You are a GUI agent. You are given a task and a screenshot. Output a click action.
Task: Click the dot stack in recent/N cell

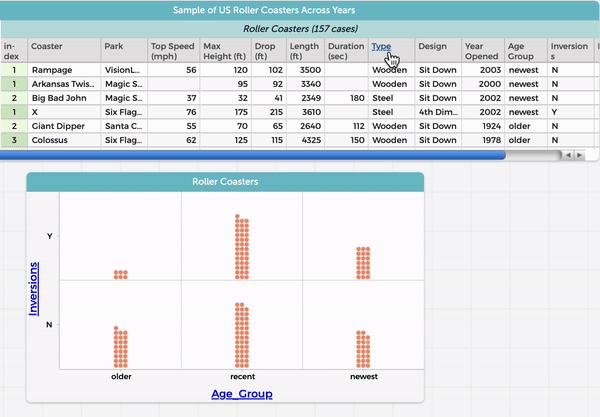[x=242, y=335]
